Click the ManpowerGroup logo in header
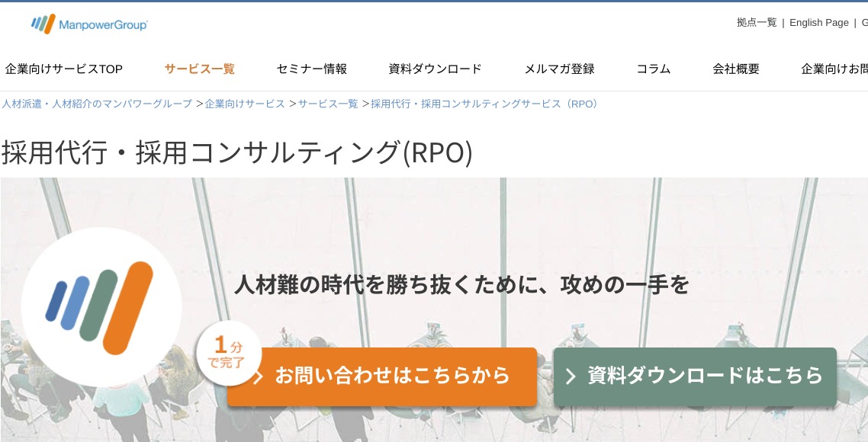This screenshot has height=442, width=868. [x=89, y=24]
